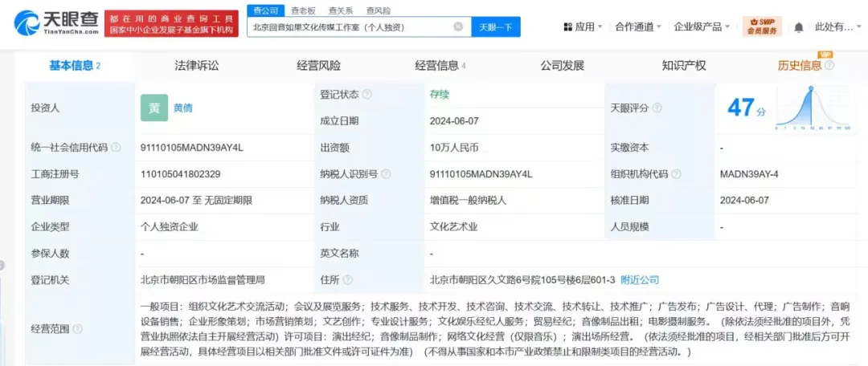This screenshot has height=366, width=868.
Task: Clear the search box text
Action: 458,26
